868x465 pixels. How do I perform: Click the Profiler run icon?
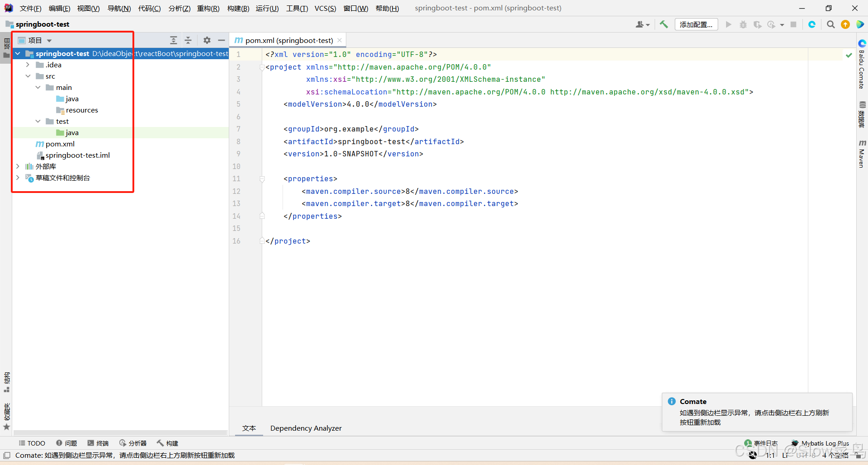771,24
